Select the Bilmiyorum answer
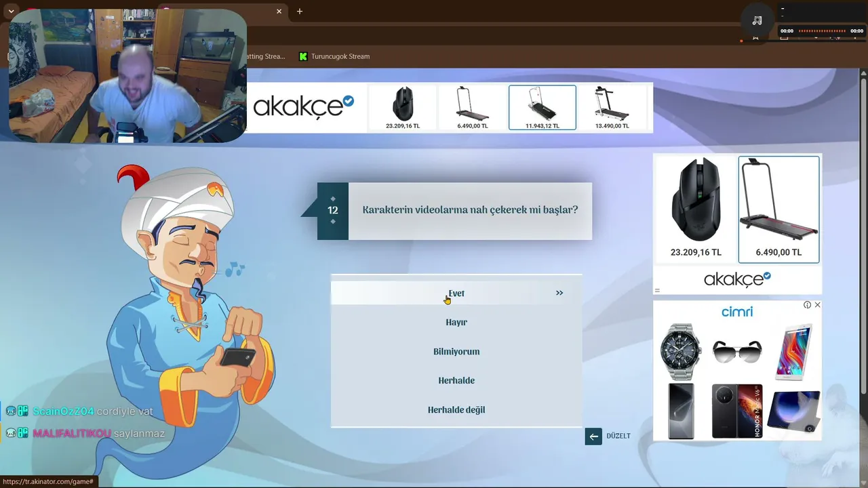The height and width of the screenshot is (488, 868). coord(456,351)
